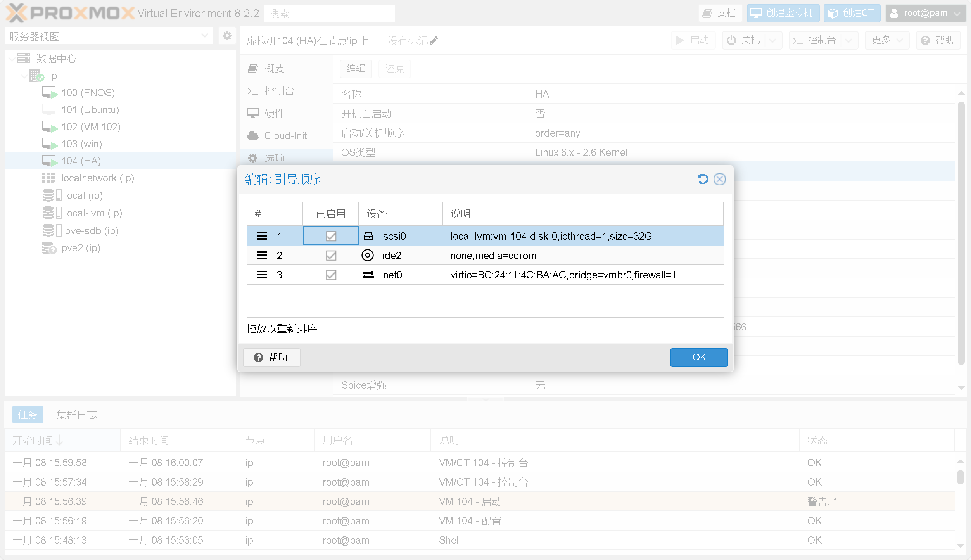Edit tags via the pencil icon
This screenshot has width=971, height=560.
(434, 40)
